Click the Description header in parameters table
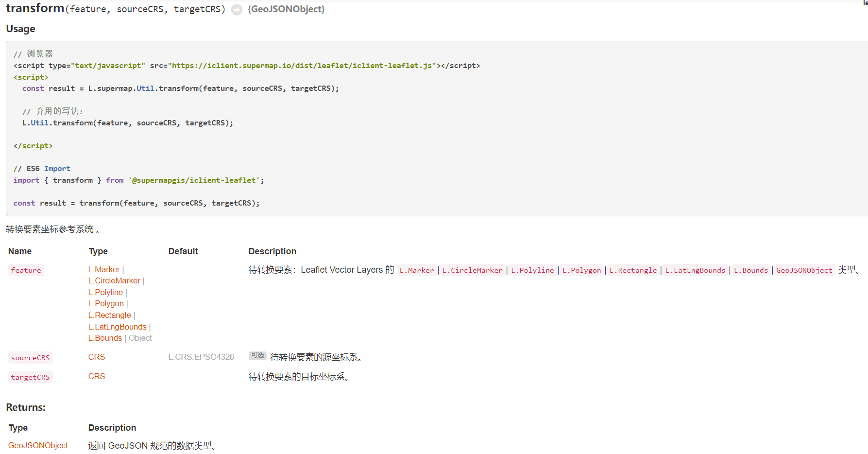868x454 pixels. [x=272, y=251]
